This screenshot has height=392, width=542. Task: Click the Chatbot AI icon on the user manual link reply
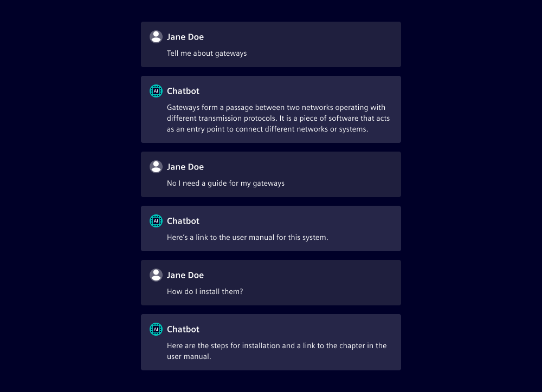tap(156, 221)
